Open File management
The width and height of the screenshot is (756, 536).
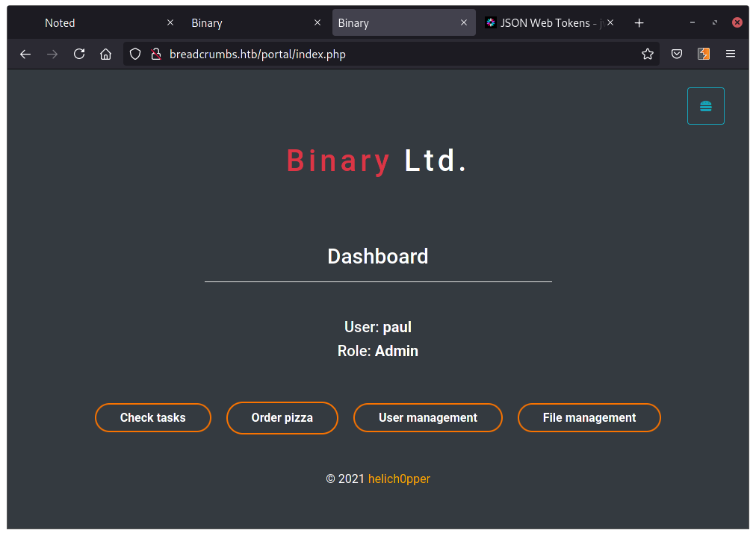coord(589,418)
